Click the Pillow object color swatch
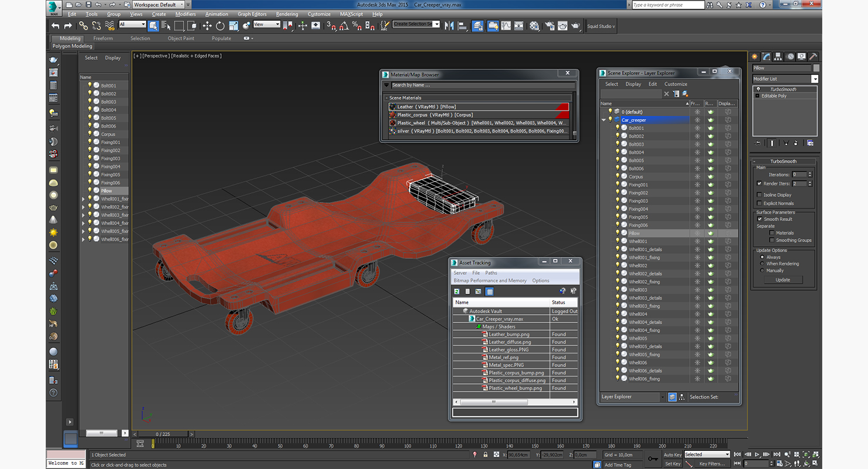 pos(816,68)
